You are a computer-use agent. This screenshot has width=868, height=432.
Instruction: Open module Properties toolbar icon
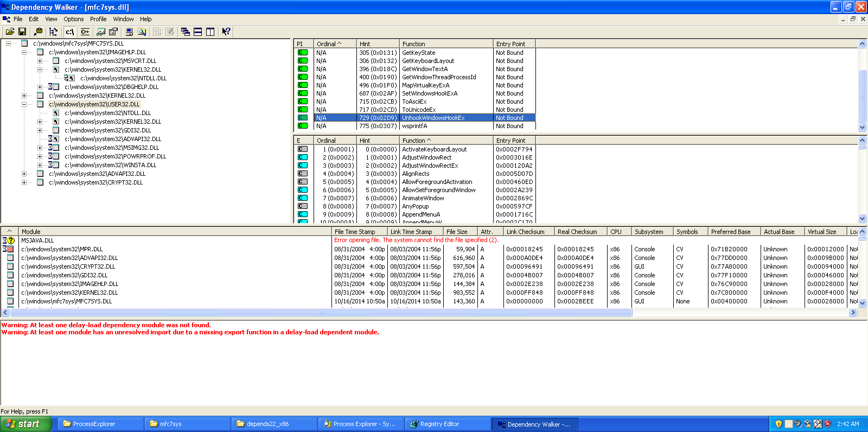tap(113, 31)
